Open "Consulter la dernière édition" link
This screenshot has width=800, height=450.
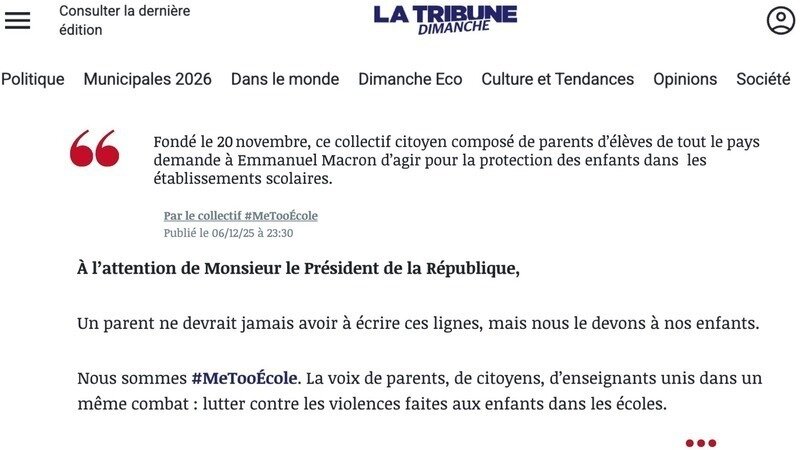[124, 20]
